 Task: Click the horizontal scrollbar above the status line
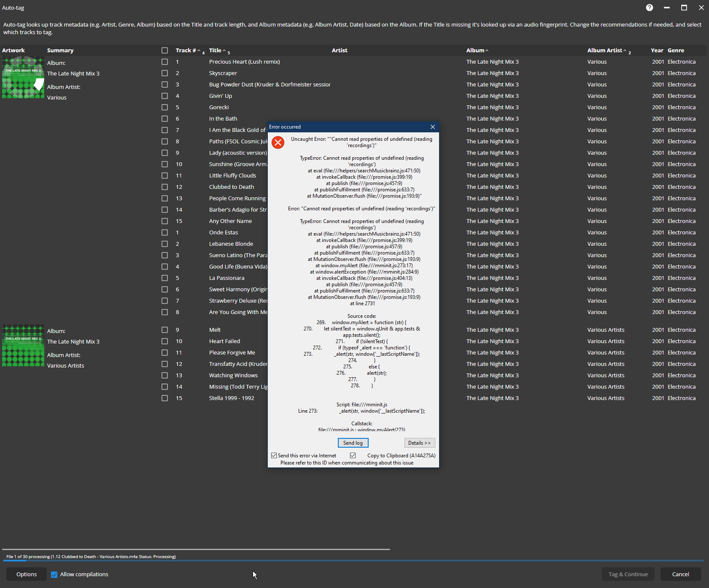[196, 550]
